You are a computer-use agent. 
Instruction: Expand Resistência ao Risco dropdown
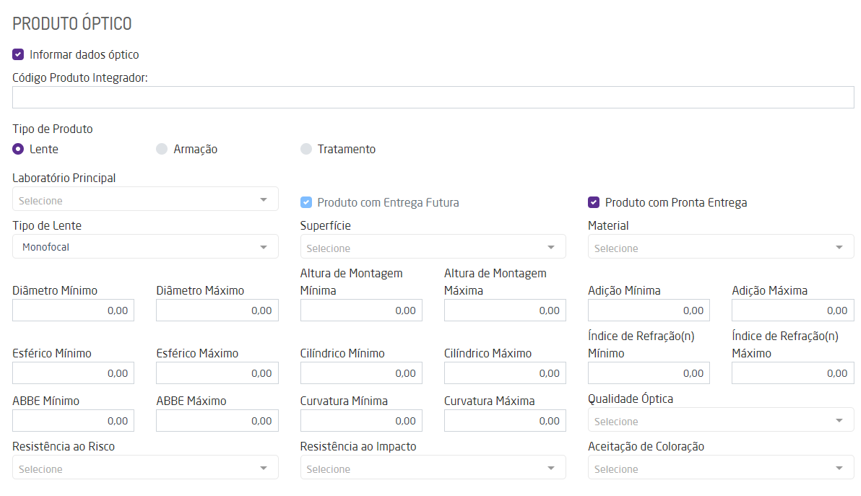(x=145, y=468)
